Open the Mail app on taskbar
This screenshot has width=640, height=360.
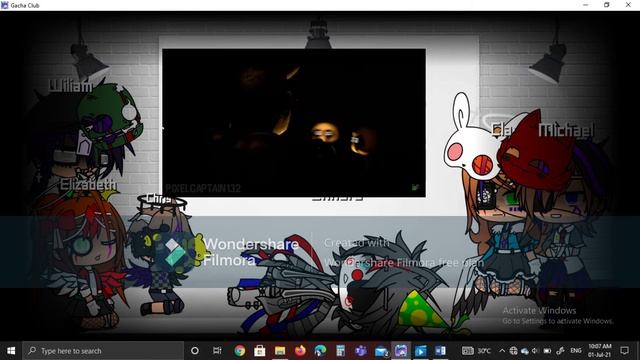point(381,351)
